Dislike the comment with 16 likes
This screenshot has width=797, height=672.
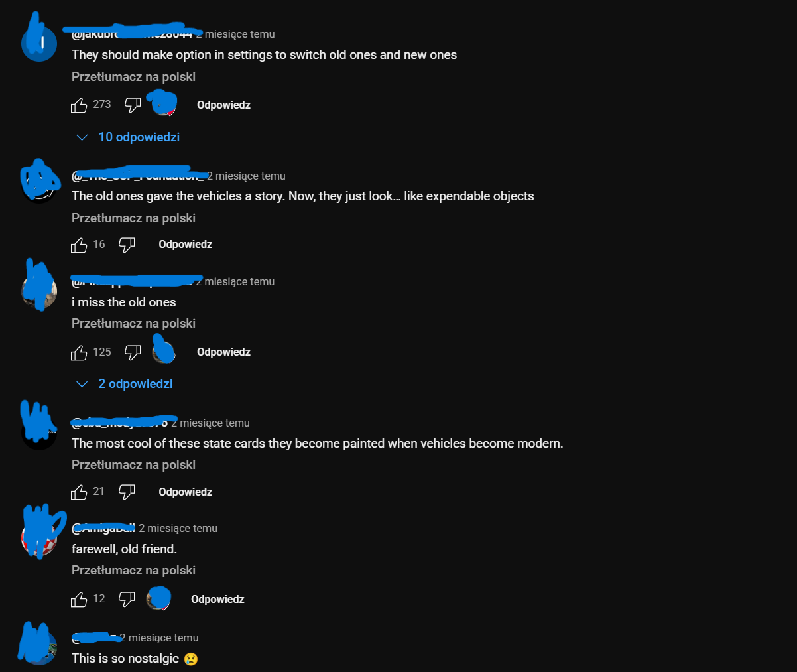127,245
